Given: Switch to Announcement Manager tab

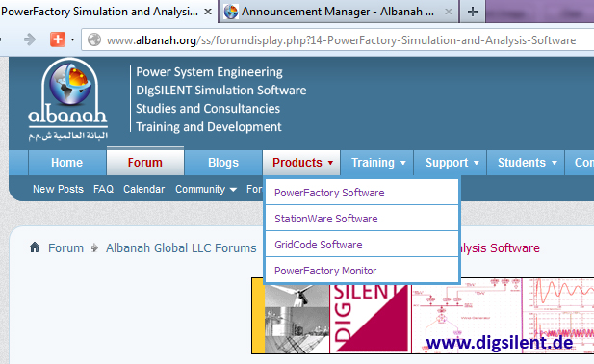Looking at the screenshot, I should pos(338,12).
